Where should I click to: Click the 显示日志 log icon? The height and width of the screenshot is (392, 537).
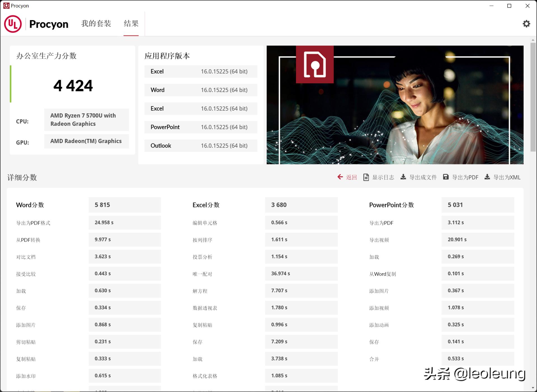click(366, 177)
